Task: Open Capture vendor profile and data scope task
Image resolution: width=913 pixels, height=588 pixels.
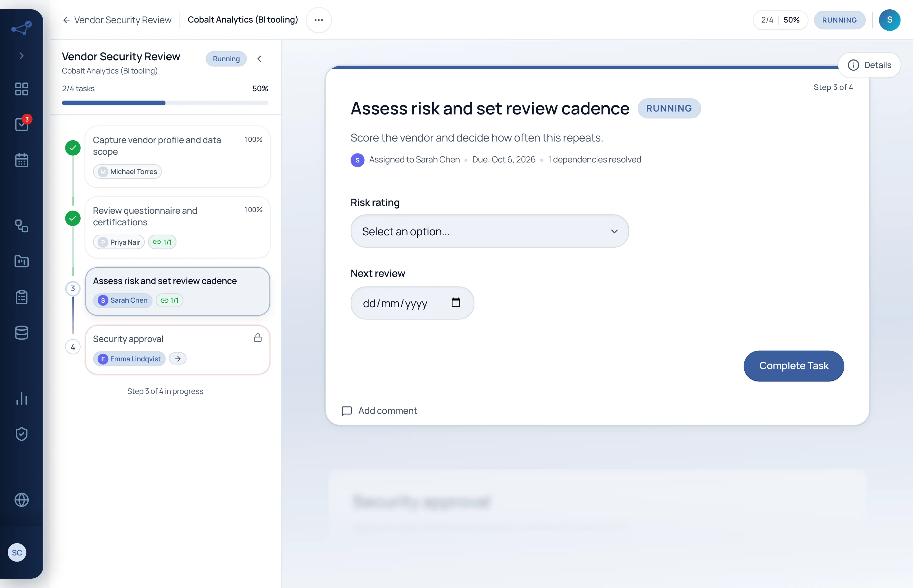Action: pyautogui.click(x=178, y=157)
